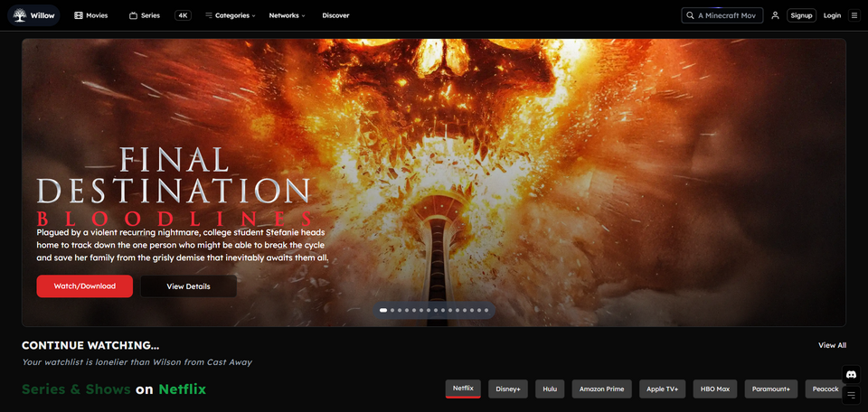Expand the Categories dropdown

coord(231,15)
